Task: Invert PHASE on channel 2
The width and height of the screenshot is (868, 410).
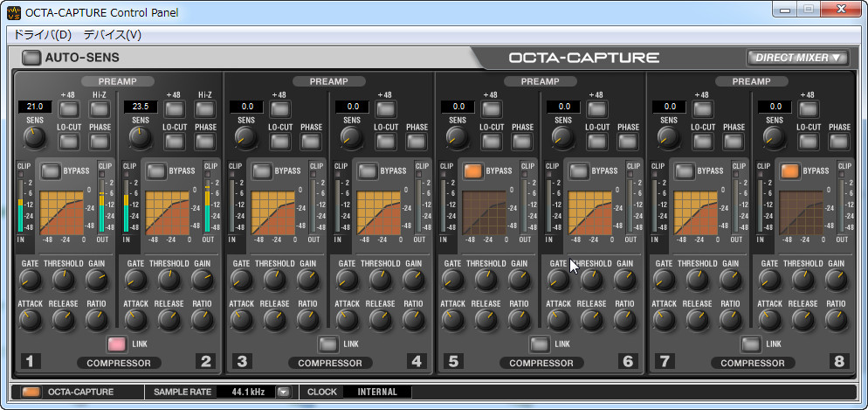Action: coord(205,141)
